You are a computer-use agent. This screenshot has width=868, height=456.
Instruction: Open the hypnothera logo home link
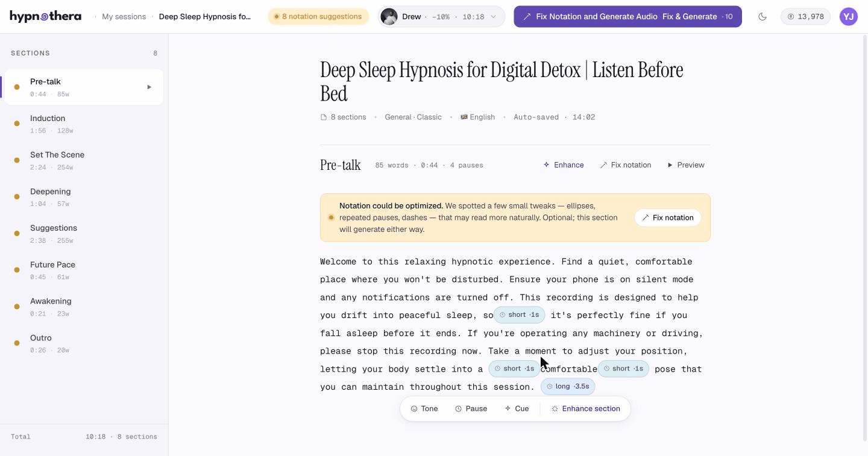click(x=45, y=16)
